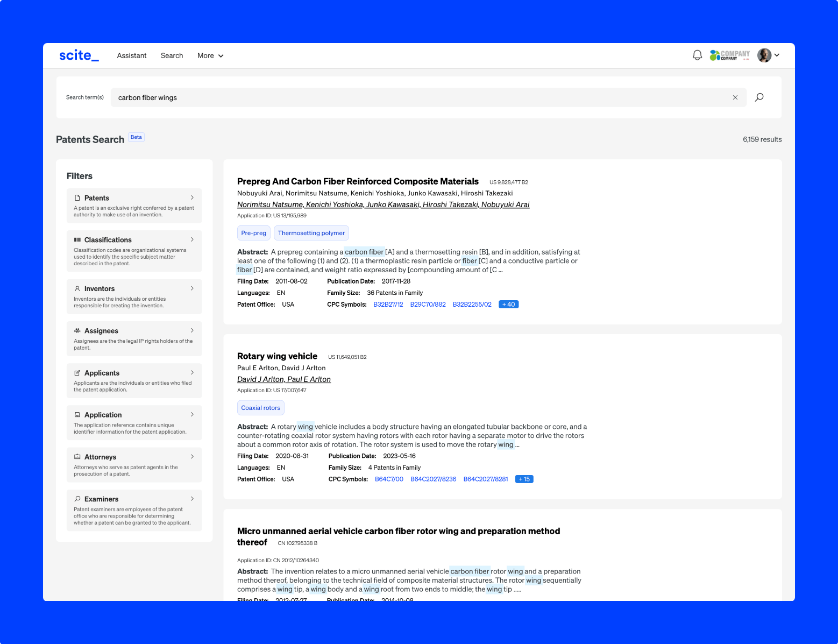Click the Classifications barcode icon

(77, 239)
